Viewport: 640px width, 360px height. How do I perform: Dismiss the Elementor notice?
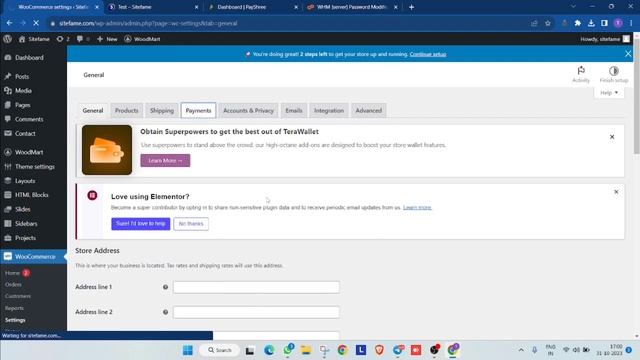pyautogui.click(x=616, y=192)
